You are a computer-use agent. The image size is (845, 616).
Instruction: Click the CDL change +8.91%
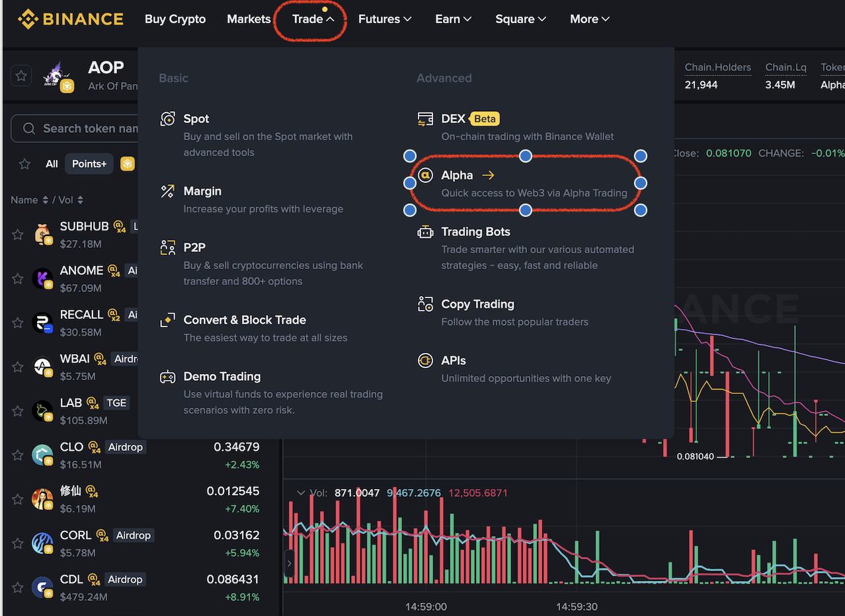[242, 597]
